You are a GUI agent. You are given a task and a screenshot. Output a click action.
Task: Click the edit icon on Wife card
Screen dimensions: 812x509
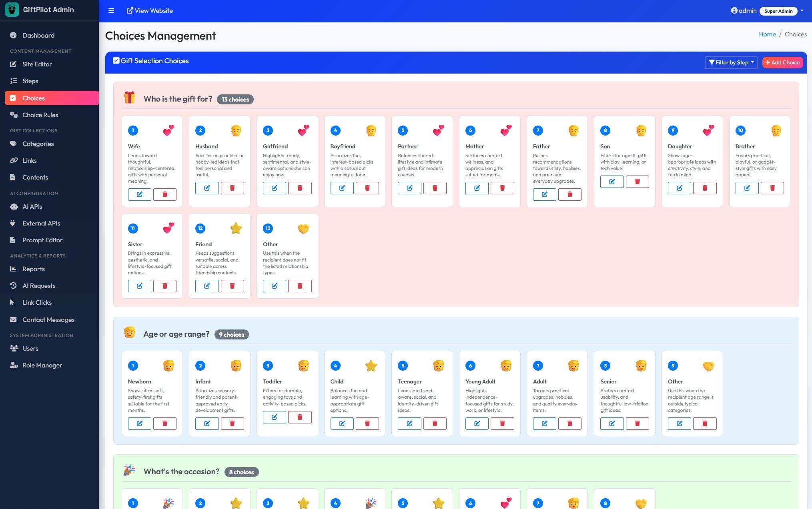(139, 194)
